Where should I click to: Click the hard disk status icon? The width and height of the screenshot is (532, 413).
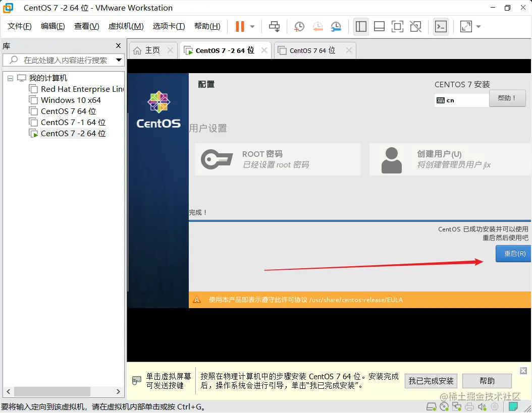[431, 406]
